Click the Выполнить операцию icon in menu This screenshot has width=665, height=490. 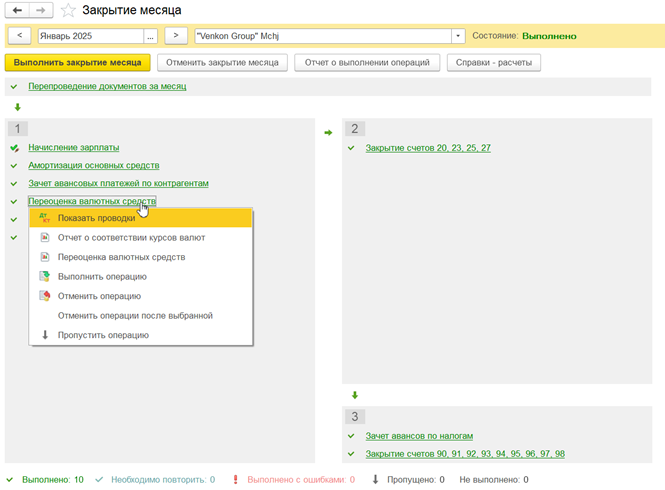pos(44,277)
